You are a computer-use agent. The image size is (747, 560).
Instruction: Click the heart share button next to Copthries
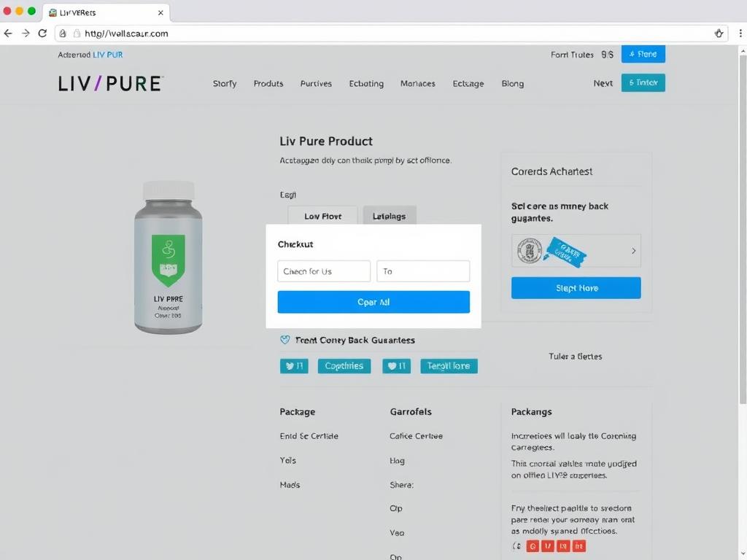[x=396, y=366]
